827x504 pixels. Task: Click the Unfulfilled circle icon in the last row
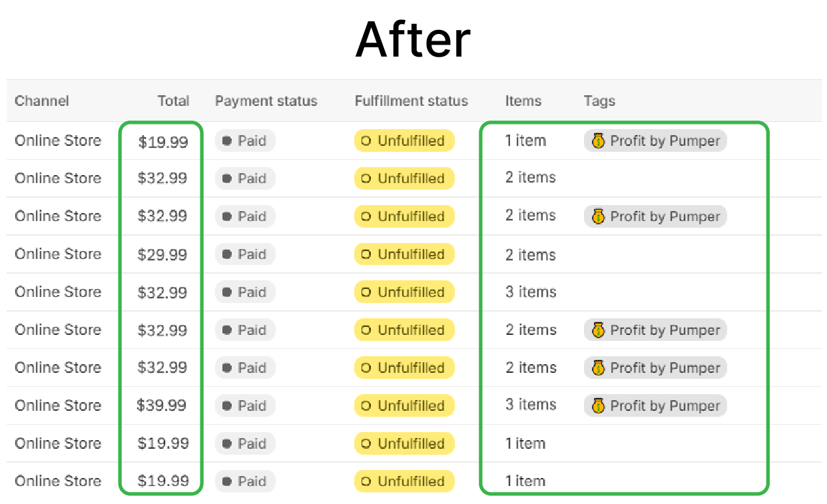(x=366, y=481)
